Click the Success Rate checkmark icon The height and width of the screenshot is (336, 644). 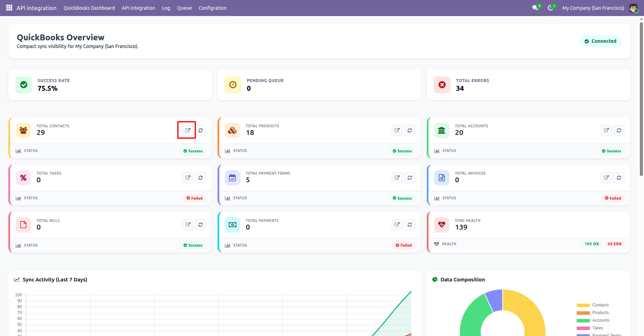24,85
